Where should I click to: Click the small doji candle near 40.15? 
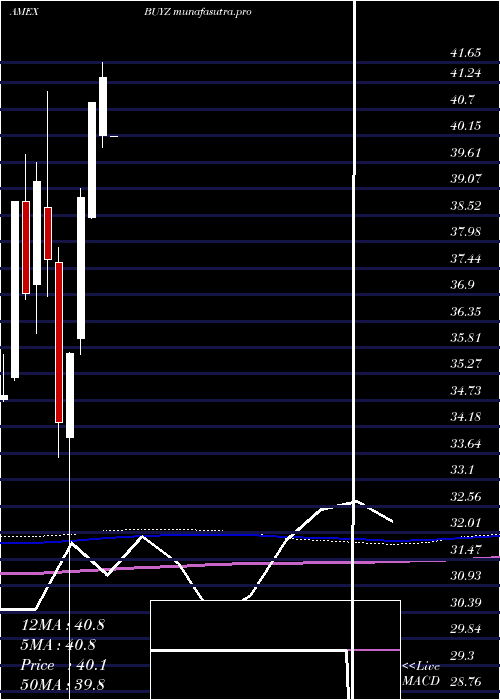click(113, 136)
